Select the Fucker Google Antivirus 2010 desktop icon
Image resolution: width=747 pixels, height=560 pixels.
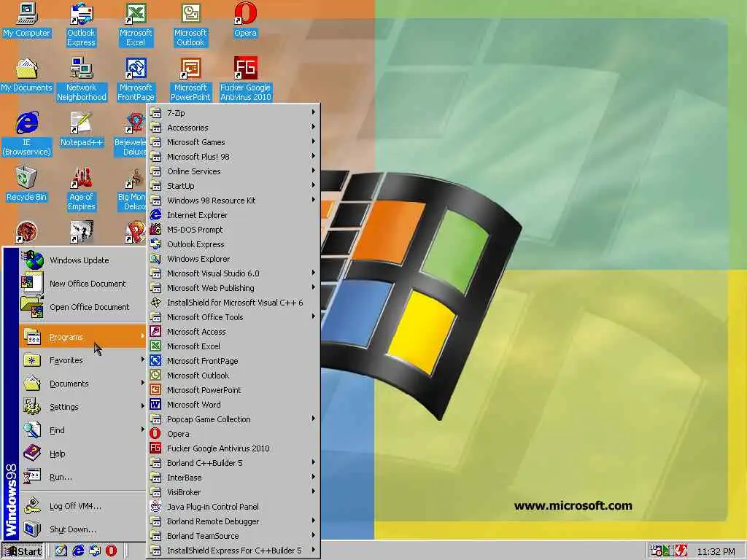[x=245, y=79]
